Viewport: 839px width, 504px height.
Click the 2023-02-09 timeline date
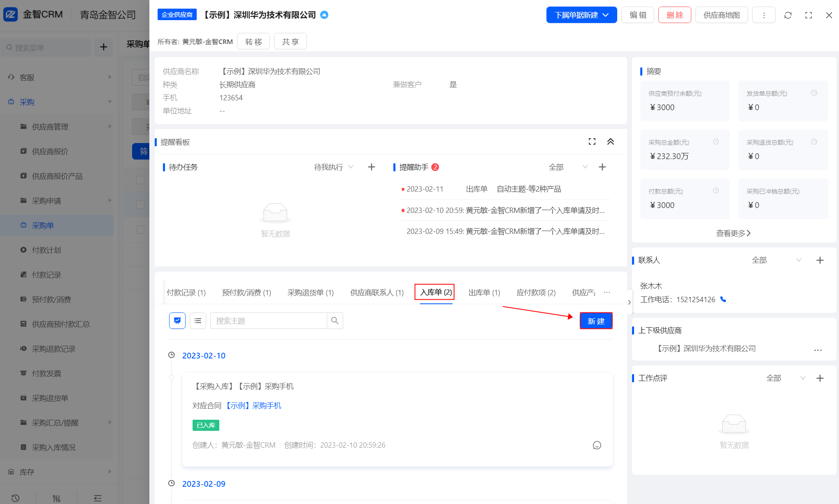(204, 484)
